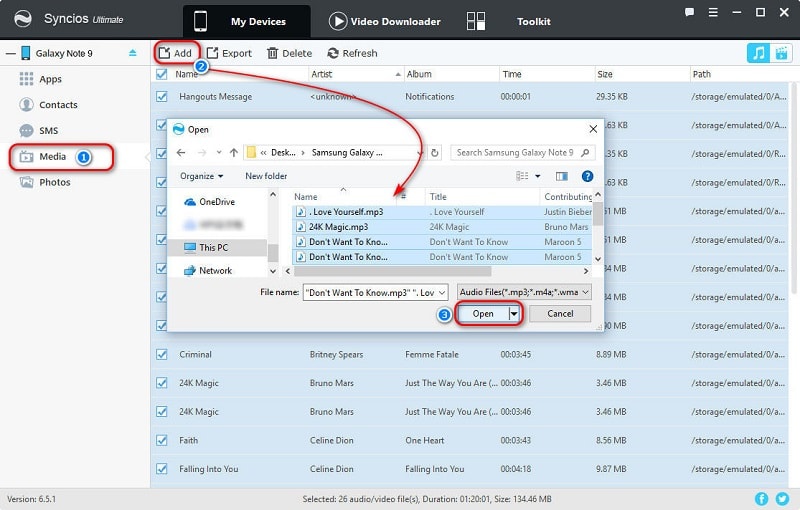Sort by the Album column header
The image size is (800, 510).
[451, 74]
